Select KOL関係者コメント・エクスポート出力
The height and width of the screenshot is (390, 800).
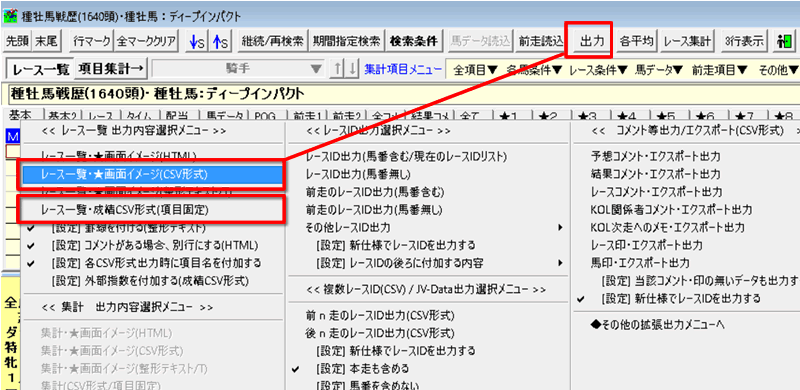(671, 209)
